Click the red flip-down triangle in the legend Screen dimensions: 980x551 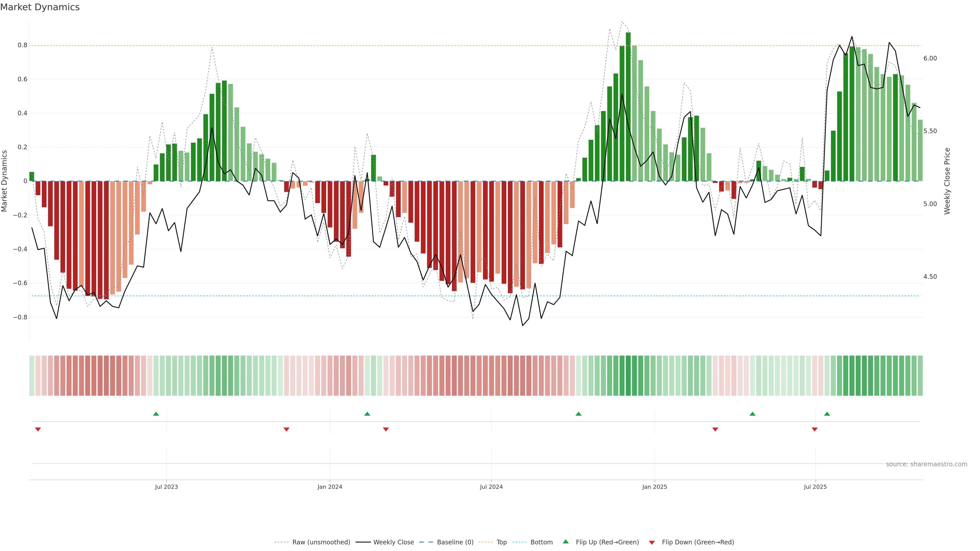pos(652,542)
